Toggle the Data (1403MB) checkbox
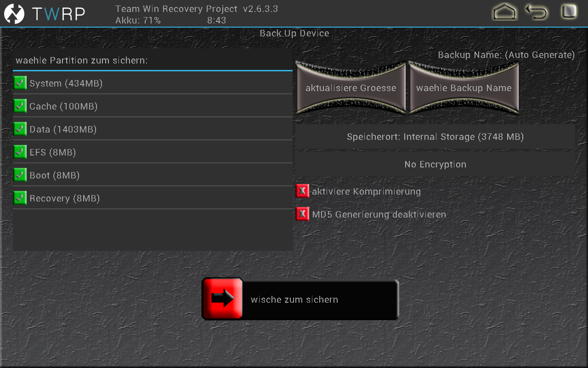Viewport: 588px width, 368px height. tap(20, 129)
